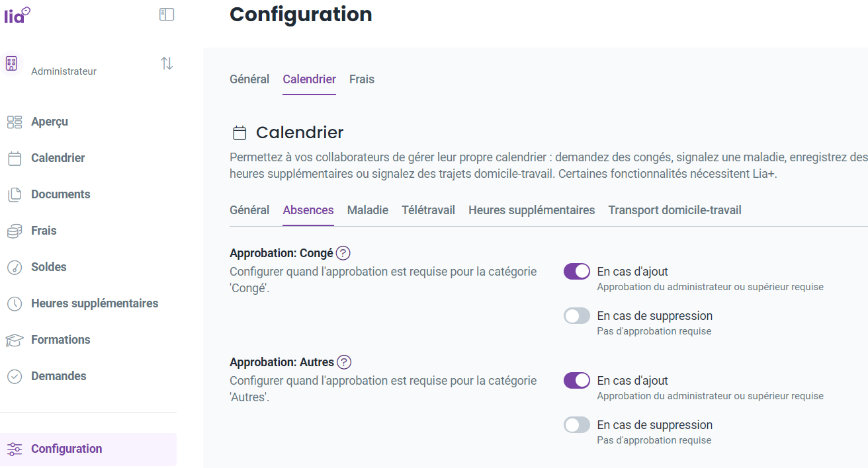Open Heures supplémentaires in sidebar

tap(95, 303)
